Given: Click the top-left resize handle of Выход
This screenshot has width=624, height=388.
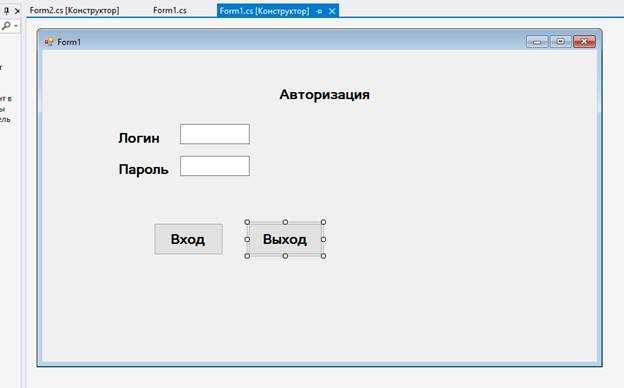Looking at the screenshot, I should click(x=247, y=222).
